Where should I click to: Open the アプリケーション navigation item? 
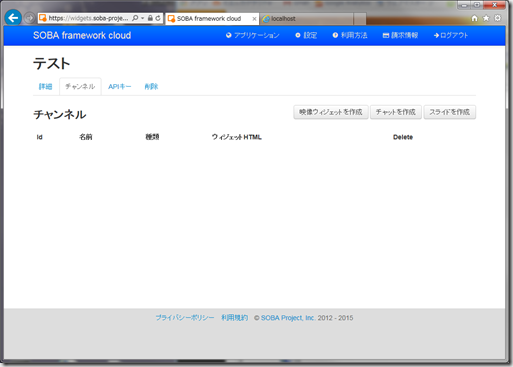point(253,35)
